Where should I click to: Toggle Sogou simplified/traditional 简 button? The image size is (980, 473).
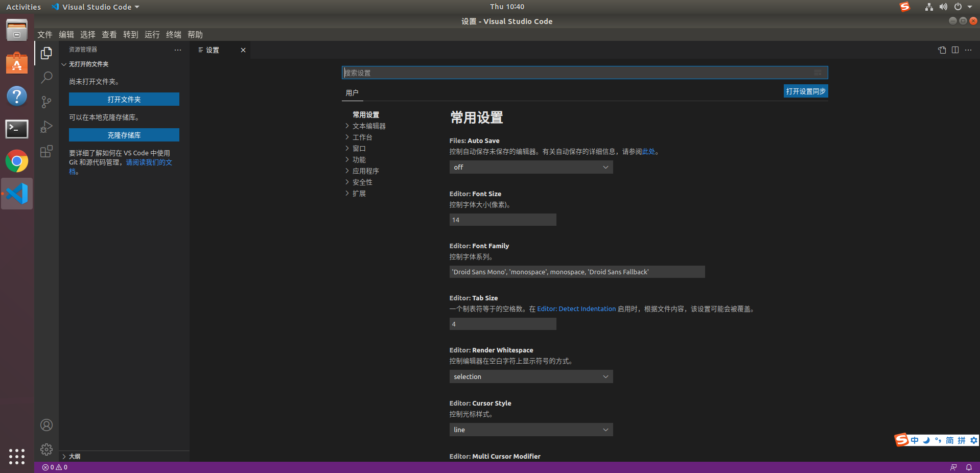pyautogui.click(x=950, y=440)
